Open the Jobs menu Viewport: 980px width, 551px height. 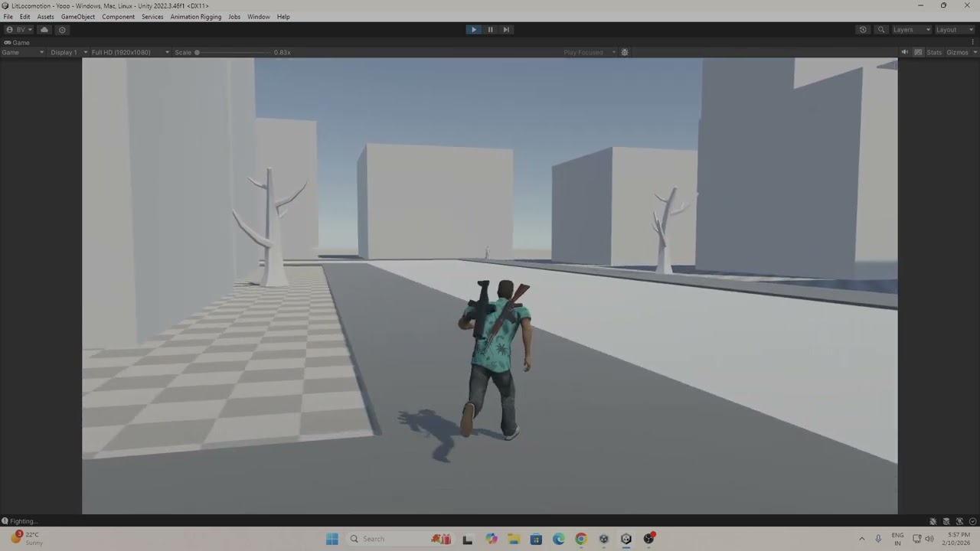[234, 17]
